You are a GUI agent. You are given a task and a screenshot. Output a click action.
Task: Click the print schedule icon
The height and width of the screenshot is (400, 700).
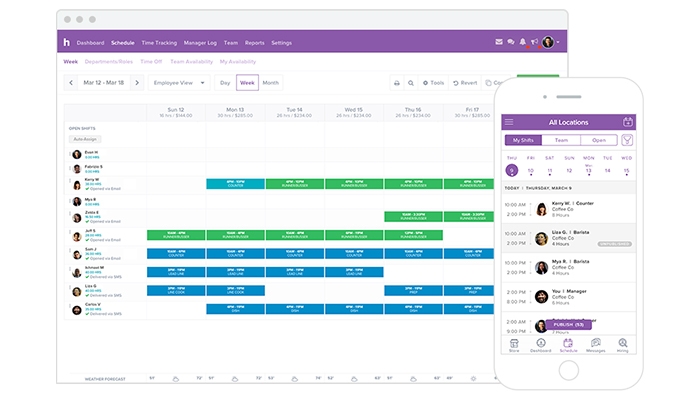pyautogui.click(x=397, y=83)
